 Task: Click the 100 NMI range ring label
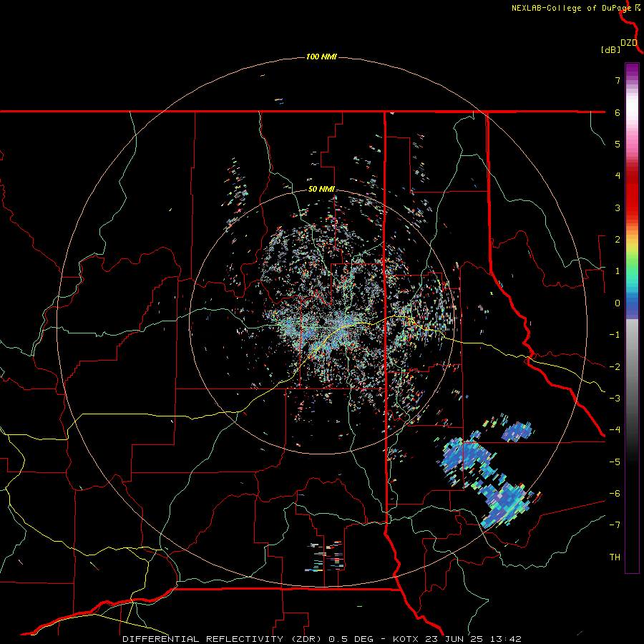click(x=321, y=57)
